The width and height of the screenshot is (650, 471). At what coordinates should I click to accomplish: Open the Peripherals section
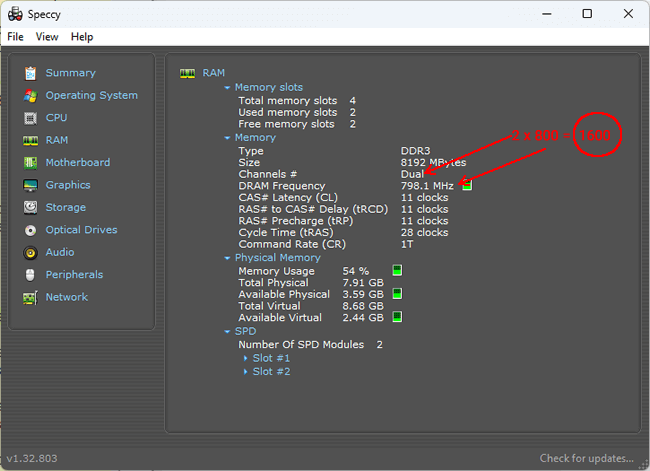point(74,274)
